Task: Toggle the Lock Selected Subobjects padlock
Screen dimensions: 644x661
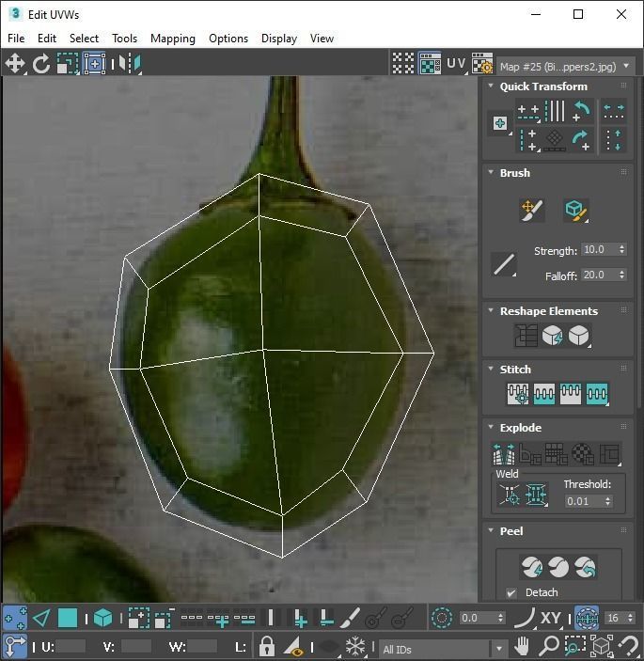Action: tap(266, 646)
